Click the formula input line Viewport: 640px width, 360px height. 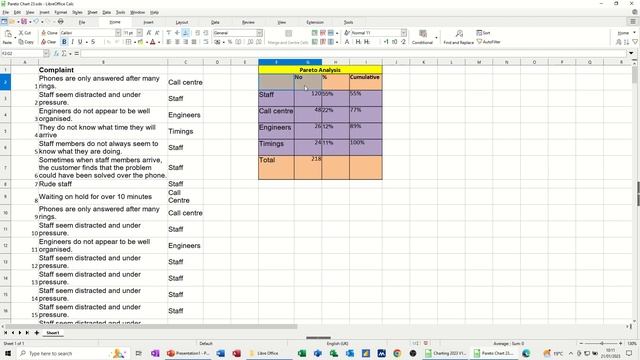click(353, 53)
